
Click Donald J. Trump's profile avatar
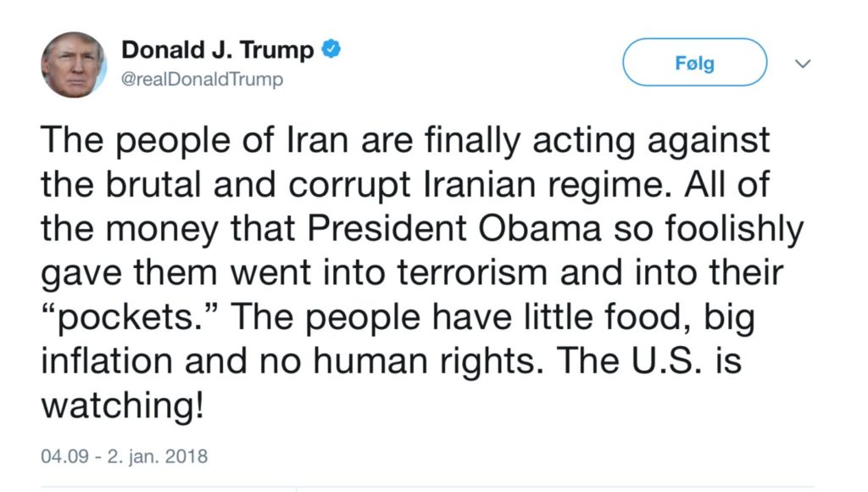[x=74, y=64]
